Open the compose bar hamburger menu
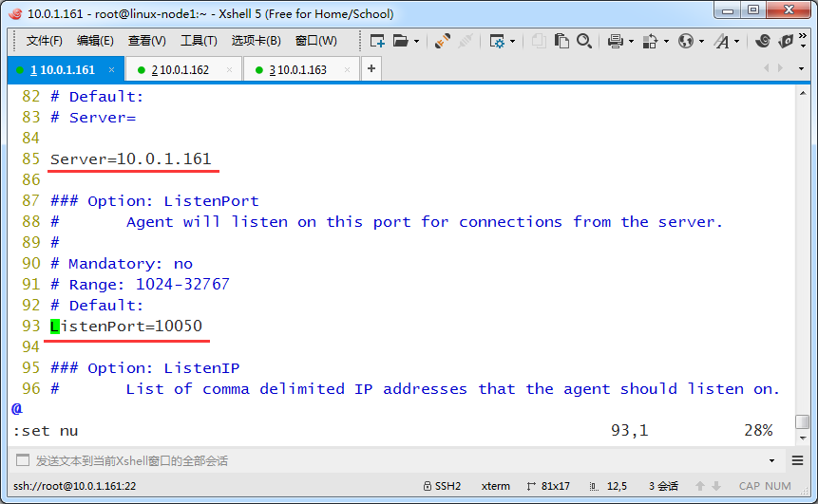Viewport: 818px width, 504px height. tap(797, 460)
